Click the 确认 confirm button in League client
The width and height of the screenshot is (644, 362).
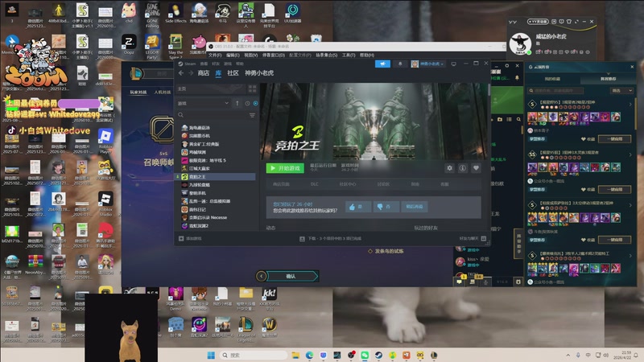pos(292,276)
